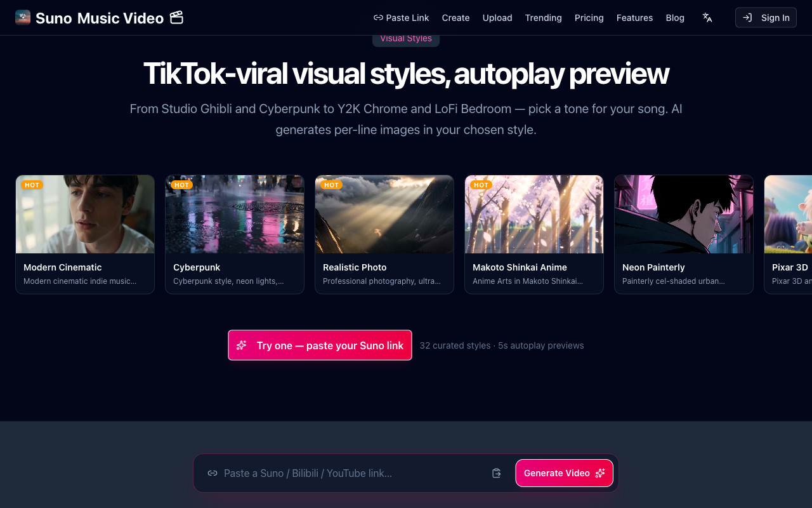Pick the Makoto Shinkai Anime thumbnail

534,215
